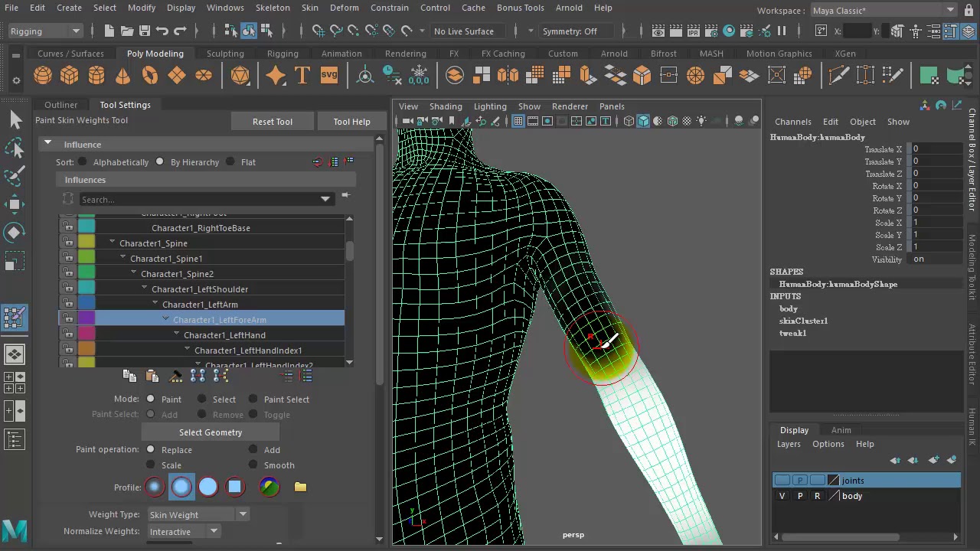Open the brush profile folder browser

tap(300, 487)
